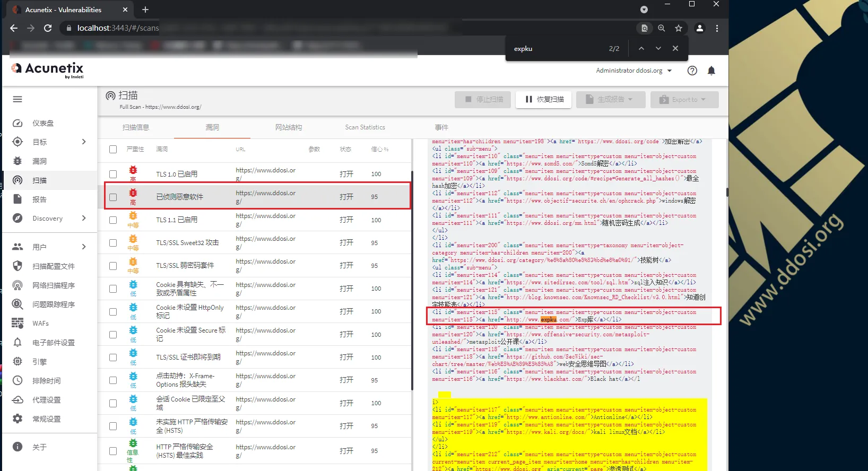Check the Cookie 未设置 HttpOnly 标记 checkbox

coord(113,312)
